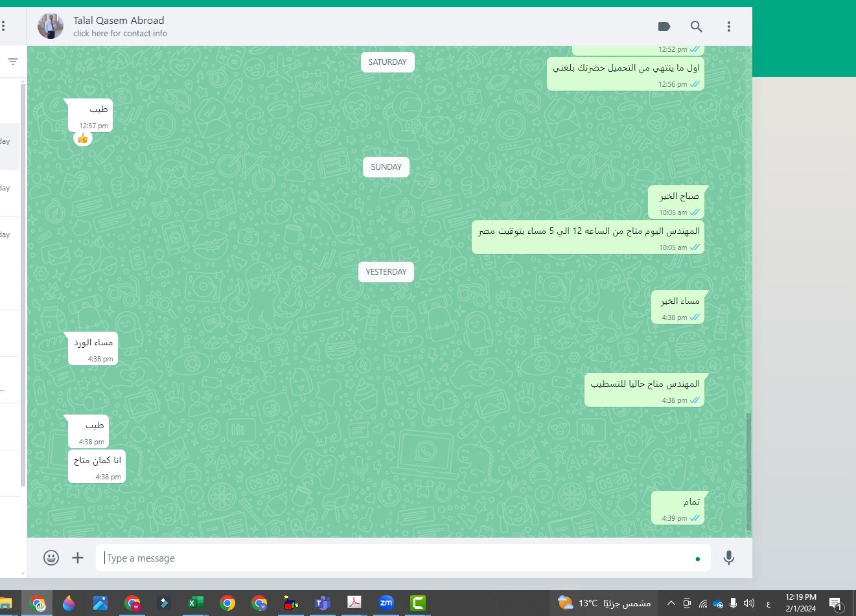Click the YESTERDAY date label
The width and height of the screenshot is (856, 616).
coord(386,272)
